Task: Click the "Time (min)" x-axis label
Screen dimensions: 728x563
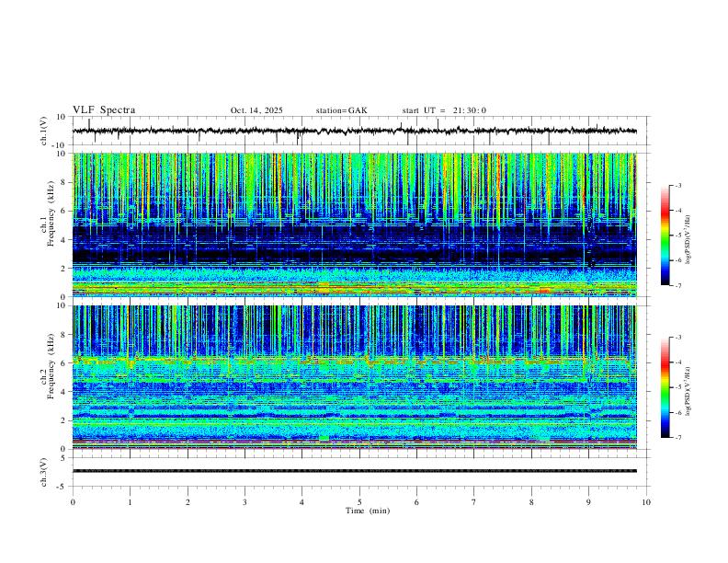Action: coord(368,511)
